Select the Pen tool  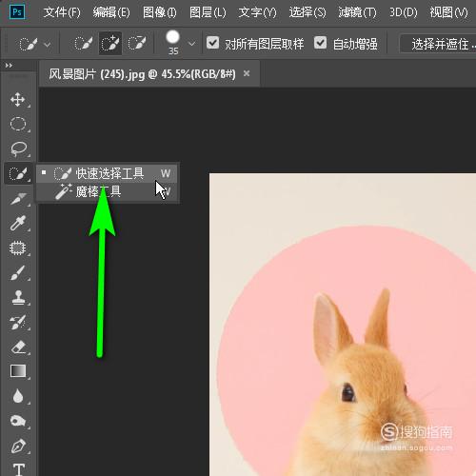pyautogui.click(x=18, y=446)
